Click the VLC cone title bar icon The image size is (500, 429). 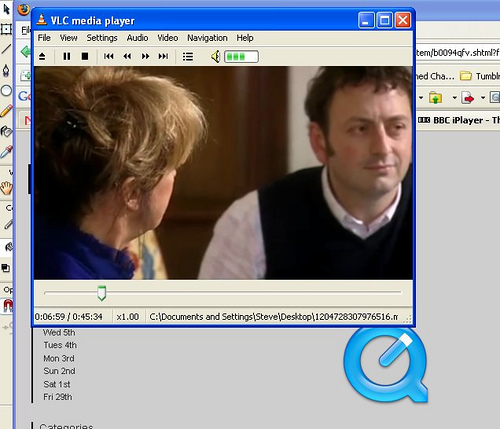[41, 20]
